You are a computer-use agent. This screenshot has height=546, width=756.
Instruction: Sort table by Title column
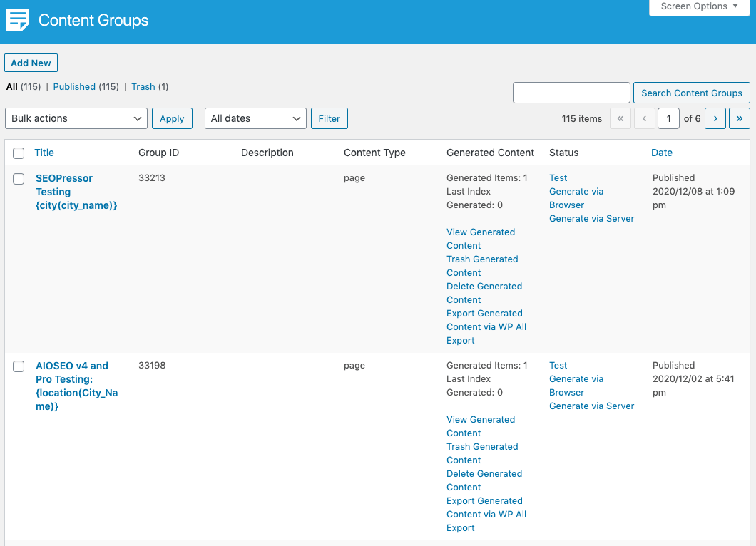tap(44, 153)
